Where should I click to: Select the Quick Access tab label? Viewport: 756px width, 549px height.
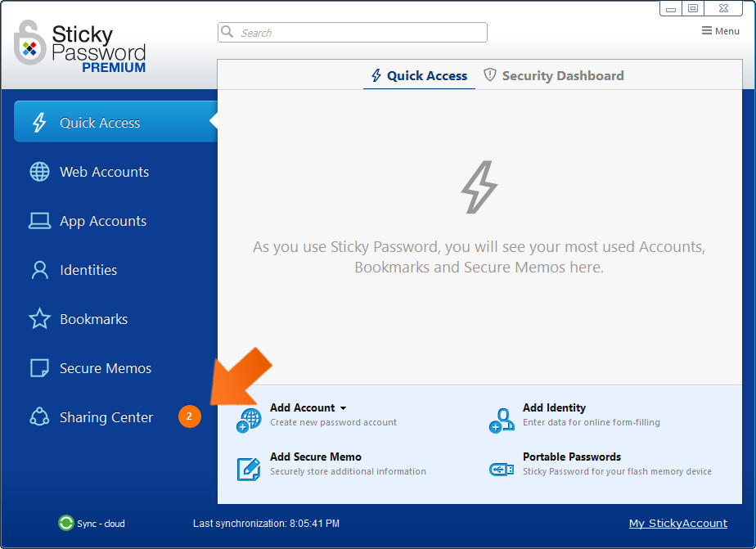[427, 75]
